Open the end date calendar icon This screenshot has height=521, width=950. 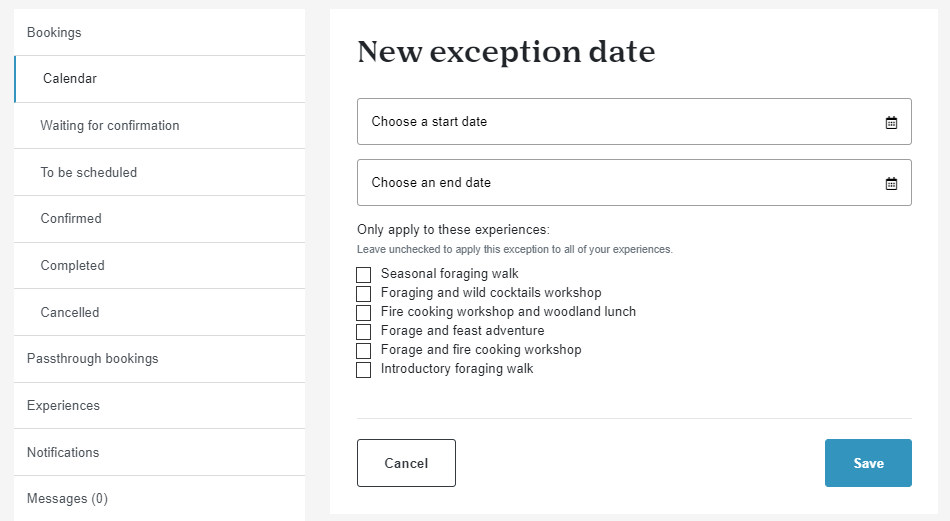891,184
